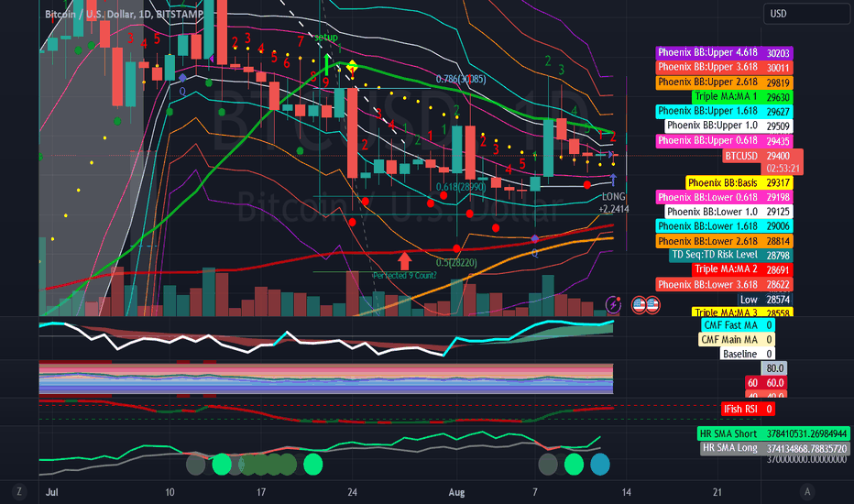This screenshot has width=854, height=504.
Task: Click the HR SMA Short value label
Action: coord(773,433)
